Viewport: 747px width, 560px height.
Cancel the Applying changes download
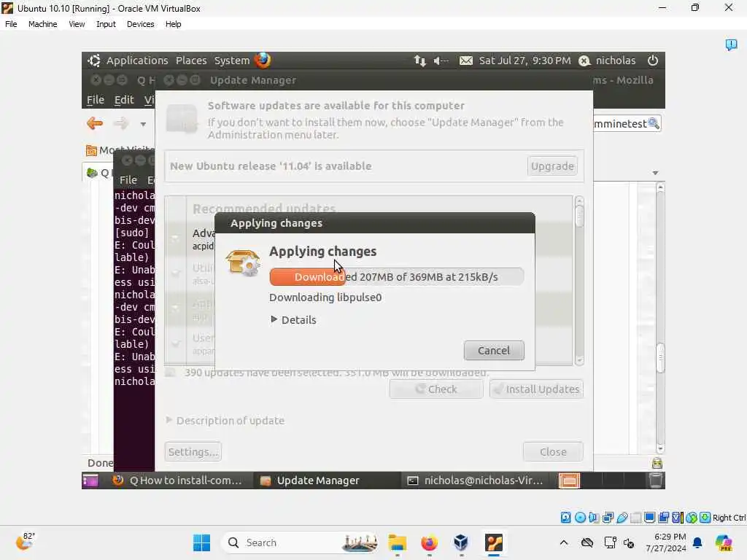(x=494, y=351)
